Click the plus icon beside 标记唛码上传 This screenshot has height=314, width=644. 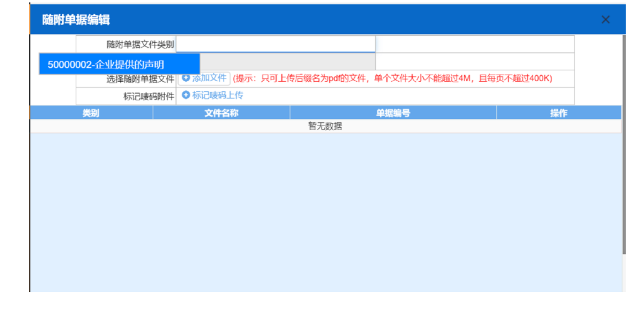coord(185,96)
